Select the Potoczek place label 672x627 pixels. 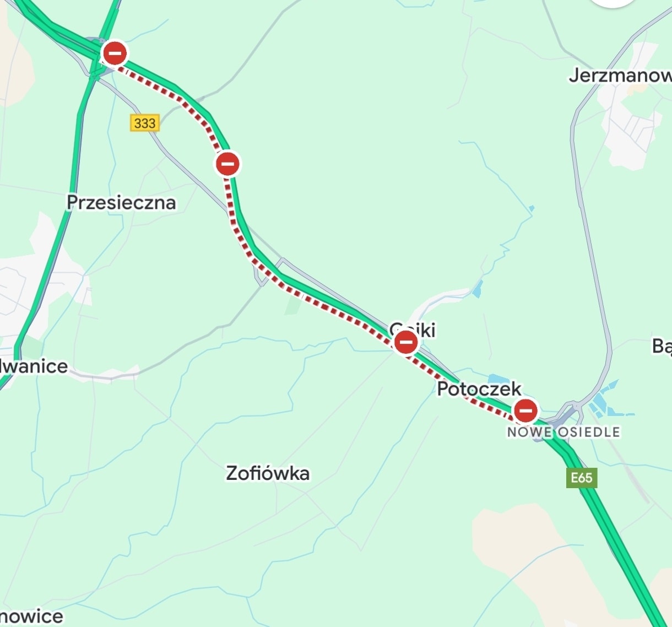tap(479, 389)
